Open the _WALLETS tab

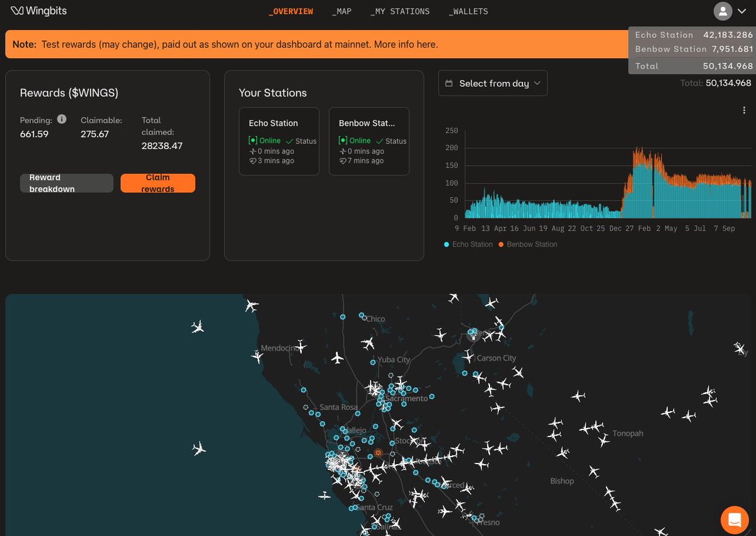468,11
